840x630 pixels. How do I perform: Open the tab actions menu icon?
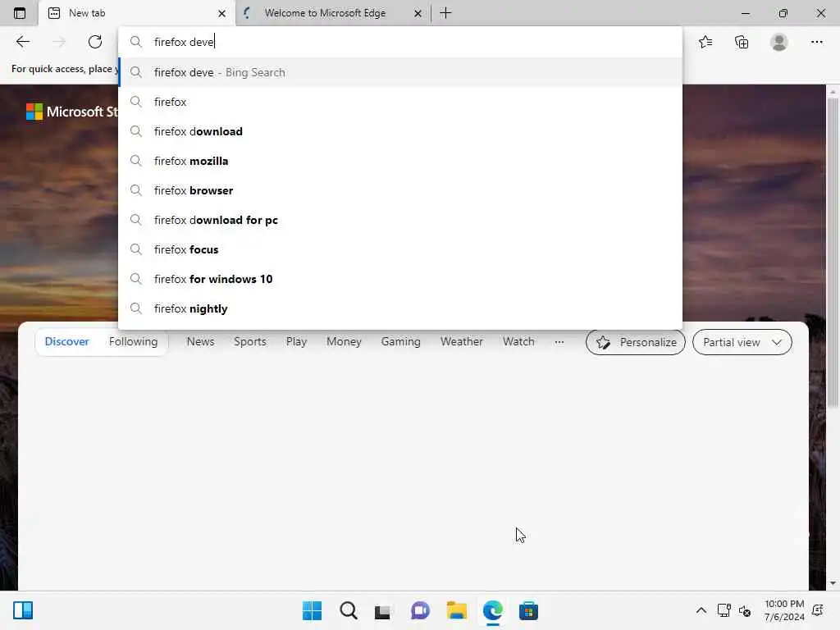tap(20, 13)
